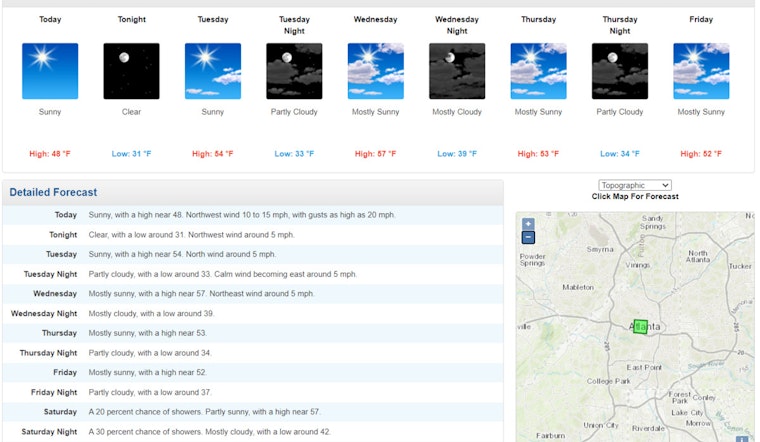Click the Wednesday mostly sunny icon
760x442 pixels.
tap(376, 71)
